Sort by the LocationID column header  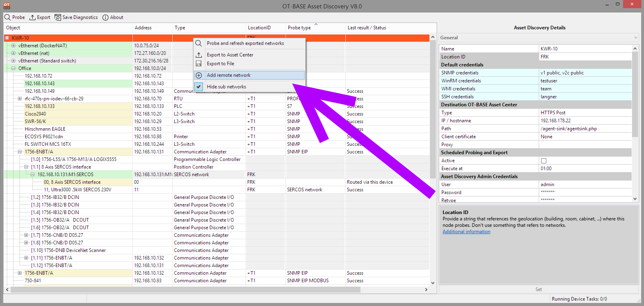pos(266,28)
